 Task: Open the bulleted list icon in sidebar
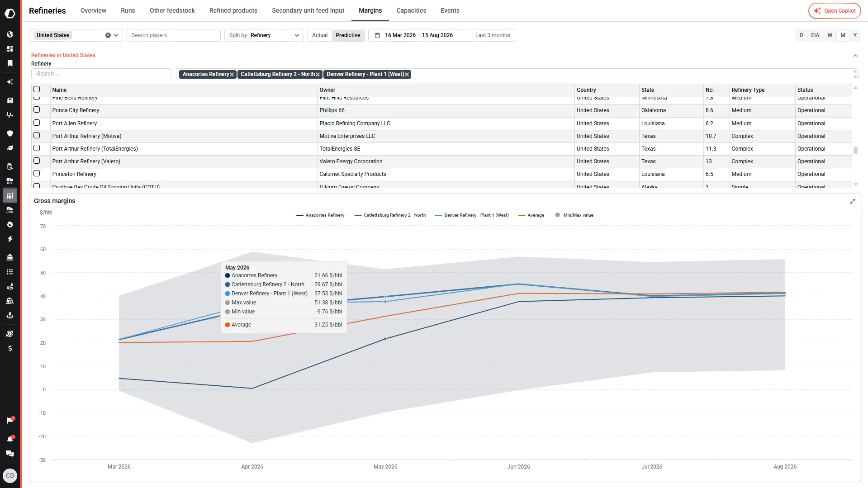point(10,272)
